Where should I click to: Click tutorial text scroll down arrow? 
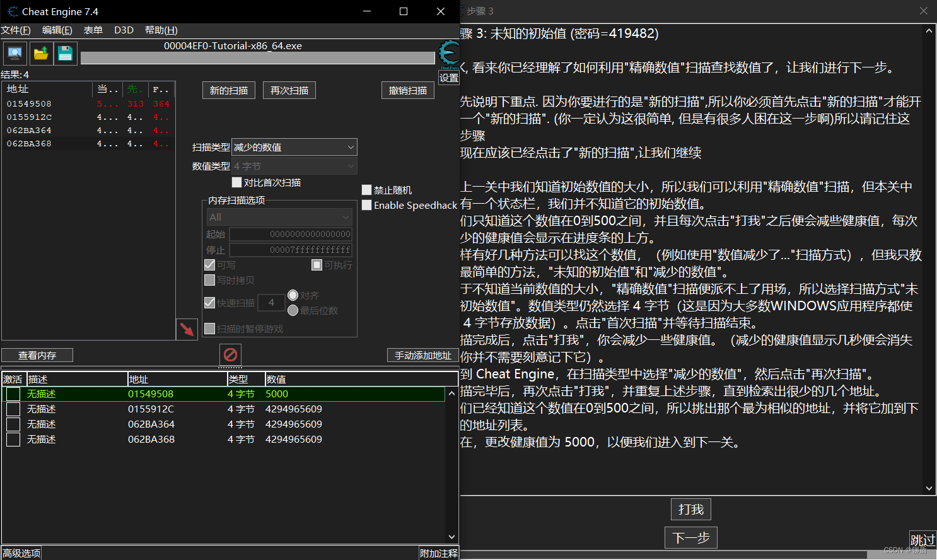[929, 488]
